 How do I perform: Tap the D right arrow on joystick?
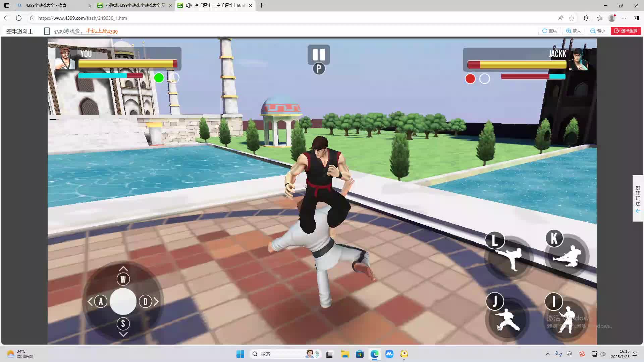(x=146, y=301)
